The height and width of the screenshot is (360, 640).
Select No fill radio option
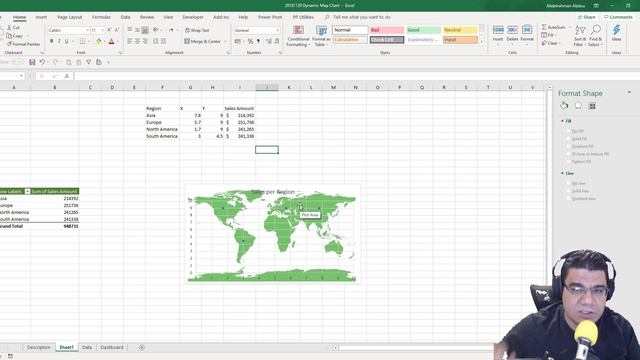[x=568, y=131]
